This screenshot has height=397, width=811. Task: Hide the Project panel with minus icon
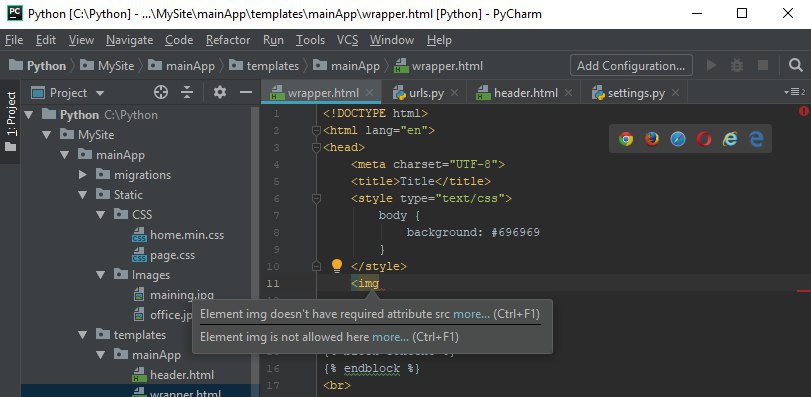(246, 93)
